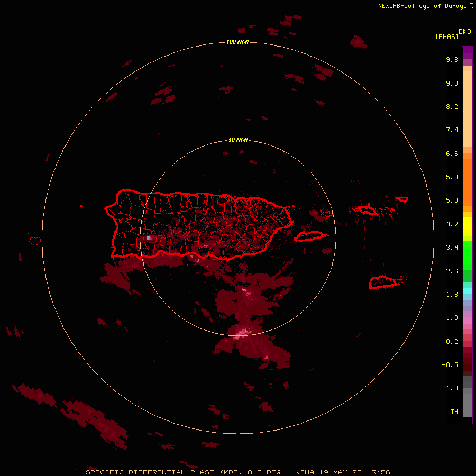Click the DKD label above the color scale
The image size is (476, 476).
click(x=465, y=32)
